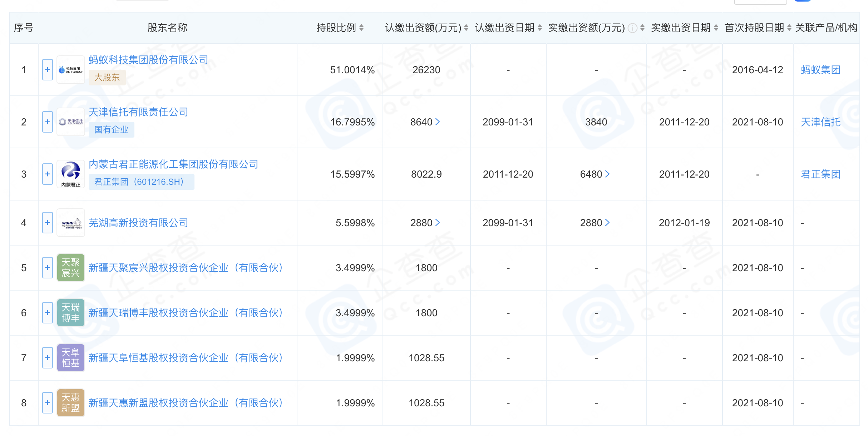Open the teal 天瑞博丰 logo tile

click(71, 313)
